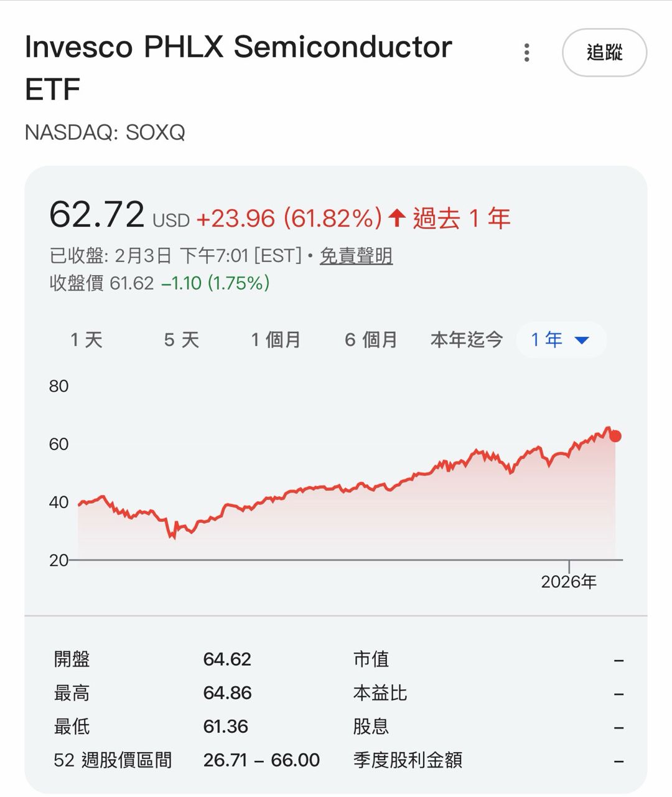Viewport: 672px width, 797px height.
Task: Tap the 52 週股價區間 range value
Action: click(x=261, y=760)
